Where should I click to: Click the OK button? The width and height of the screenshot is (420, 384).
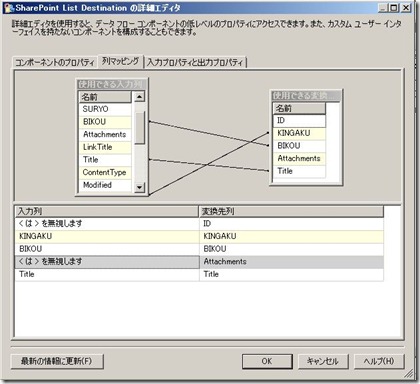click(267, 361)
